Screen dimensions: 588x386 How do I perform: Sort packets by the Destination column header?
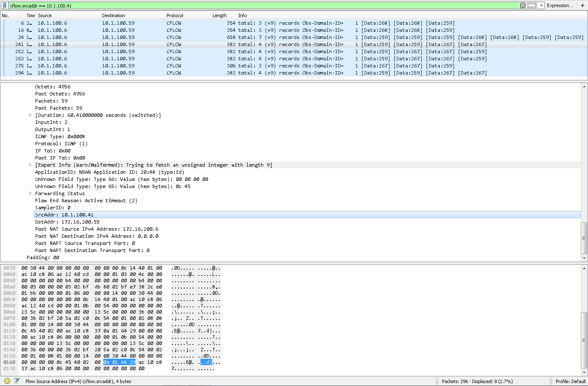click(x=113, y=15)
